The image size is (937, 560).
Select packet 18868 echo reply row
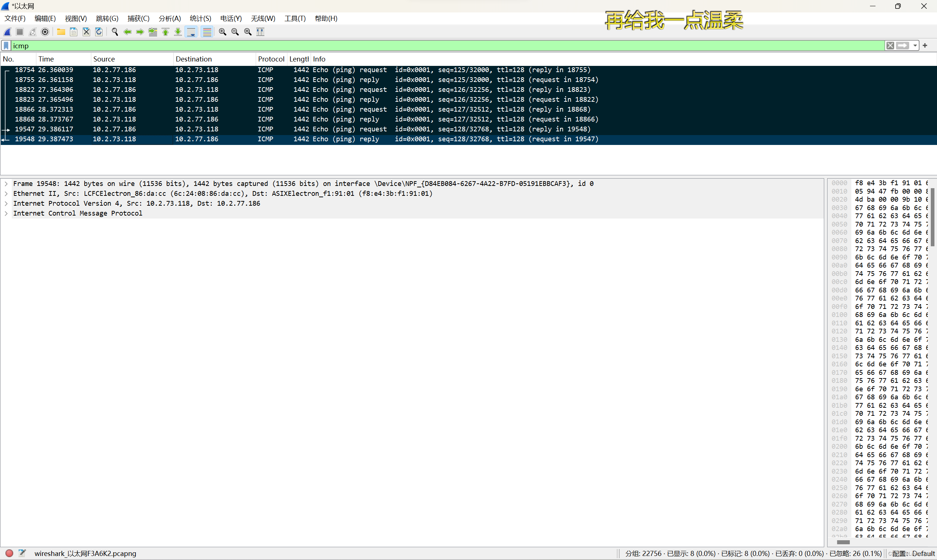[x=468, y=119]
